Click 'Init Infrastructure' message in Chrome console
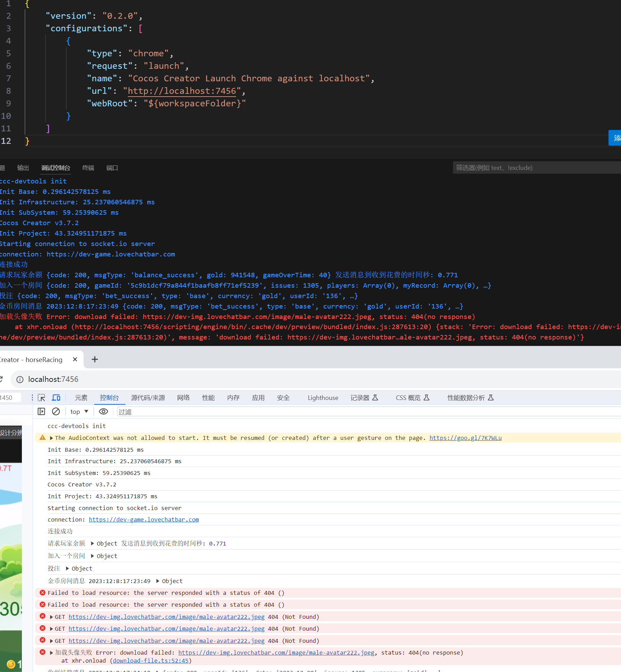Viewport: 621px width, 672px height. point(115,461)
